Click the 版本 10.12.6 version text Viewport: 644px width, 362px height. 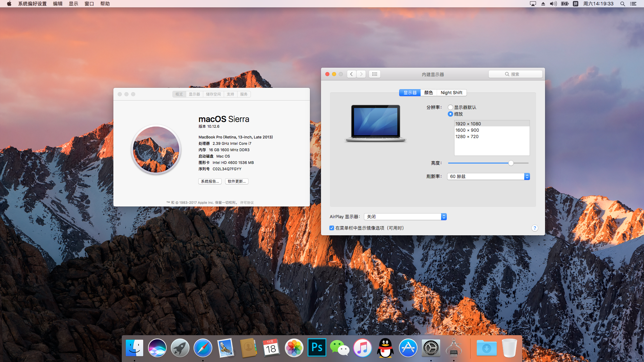pos(209,126)
